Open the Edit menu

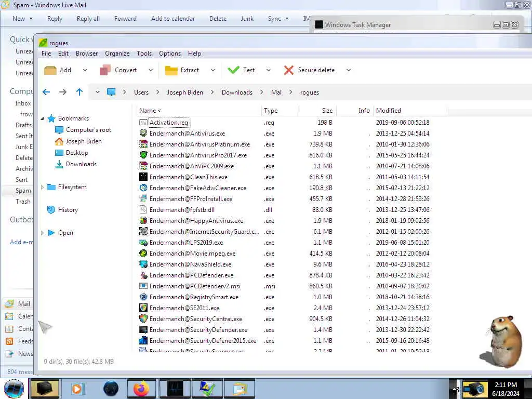[x=63, y=54]
